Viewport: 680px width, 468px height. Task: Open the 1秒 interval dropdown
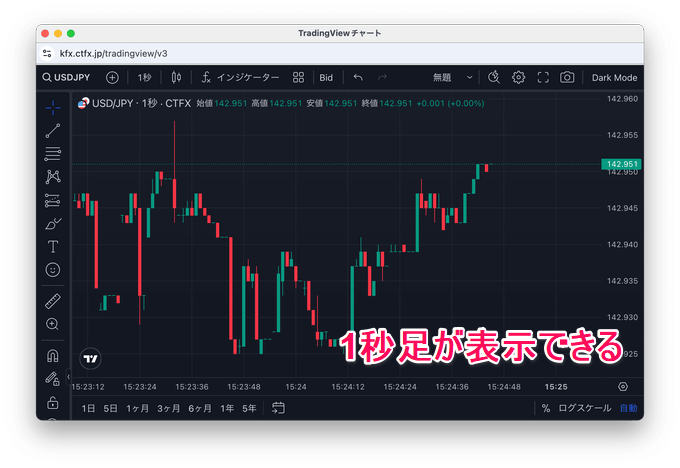(x=144, y=78)
